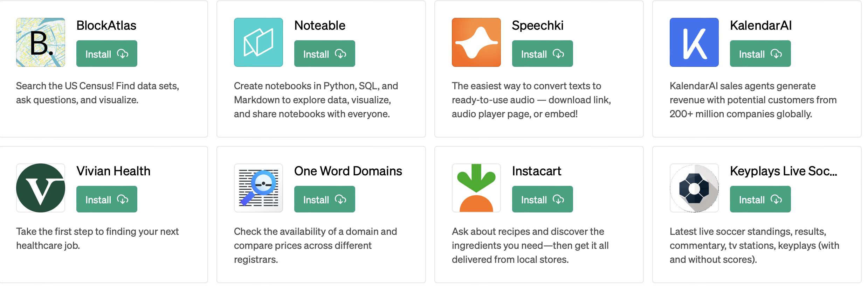868x287 pixels.
Task: Select the truncated Keyplays Live Soc... title
Action: tap(784, 171)
